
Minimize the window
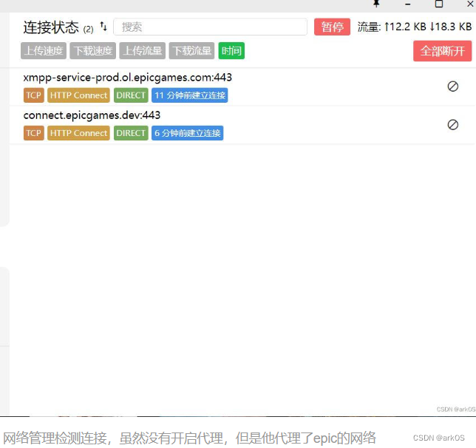click(408, 4)
